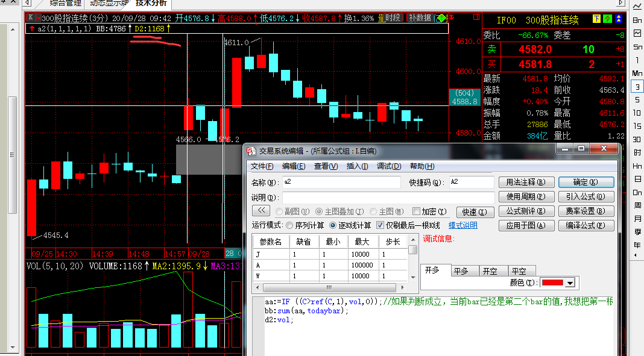Select the Dn period in sidebar
Screen dimensions: 644x356
tap(637, 192)
